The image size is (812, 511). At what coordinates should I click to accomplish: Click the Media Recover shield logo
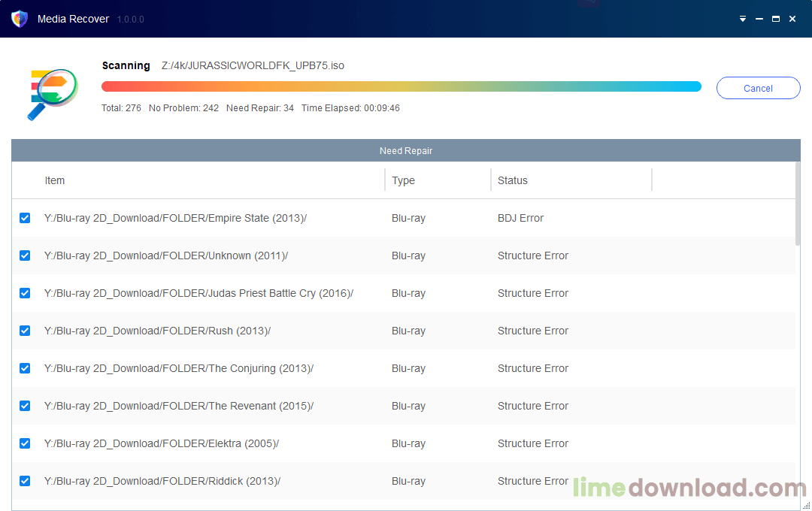19,18
